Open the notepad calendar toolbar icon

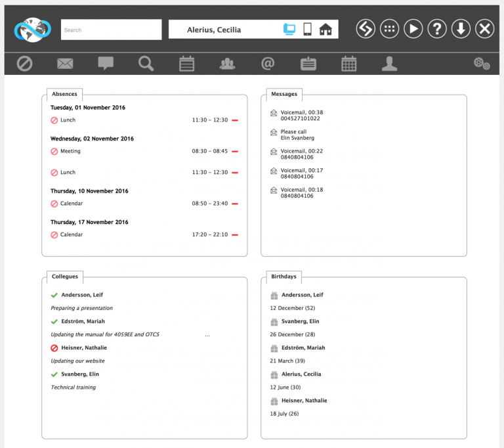187,64
